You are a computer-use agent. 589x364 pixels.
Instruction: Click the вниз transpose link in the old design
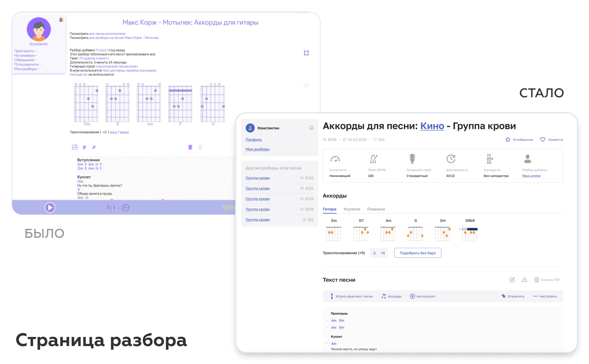[113, 132]
